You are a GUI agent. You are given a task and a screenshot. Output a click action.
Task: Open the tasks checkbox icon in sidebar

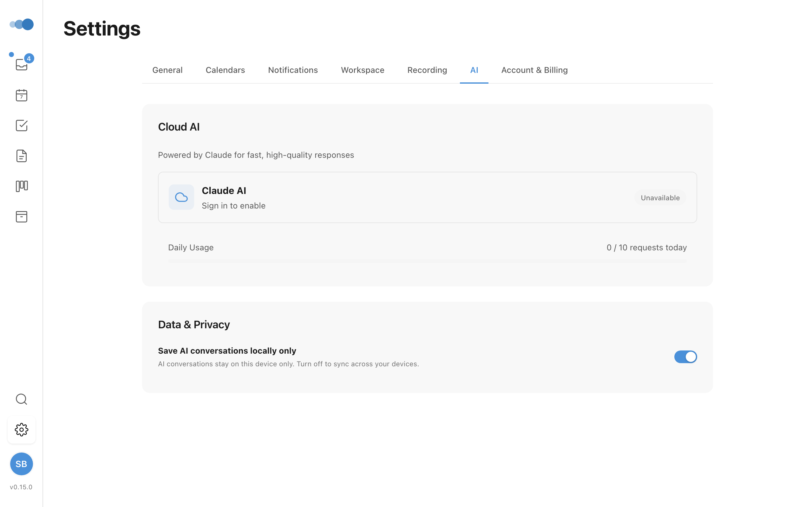click(22, 125)
